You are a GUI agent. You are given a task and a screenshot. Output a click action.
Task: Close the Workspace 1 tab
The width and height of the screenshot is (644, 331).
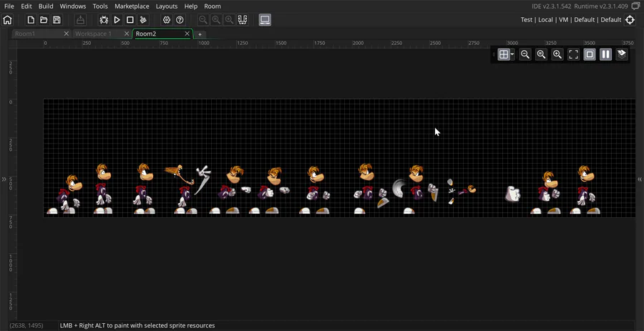coord(127,34)
